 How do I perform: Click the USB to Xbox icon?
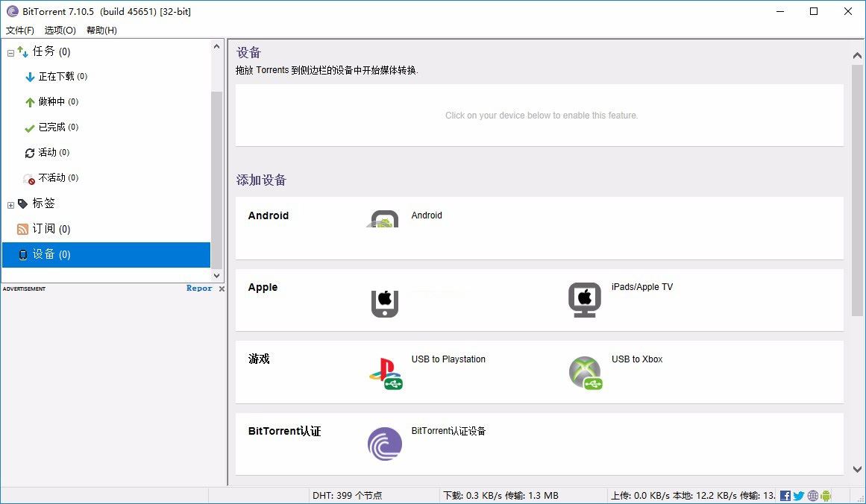(586, 374)
